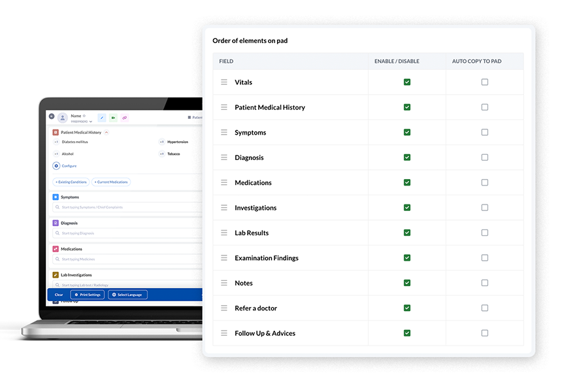
Task: Click the plus icon beside Diabetes mellitus
Action: [x=56, y=142]
